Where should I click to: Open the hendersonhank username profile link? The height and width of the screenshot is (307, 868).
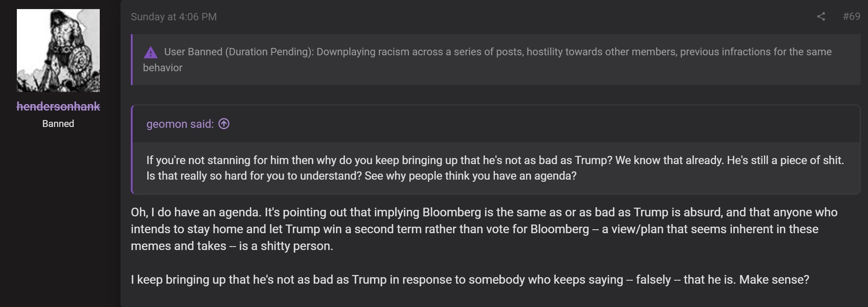[x=58, y=106]
